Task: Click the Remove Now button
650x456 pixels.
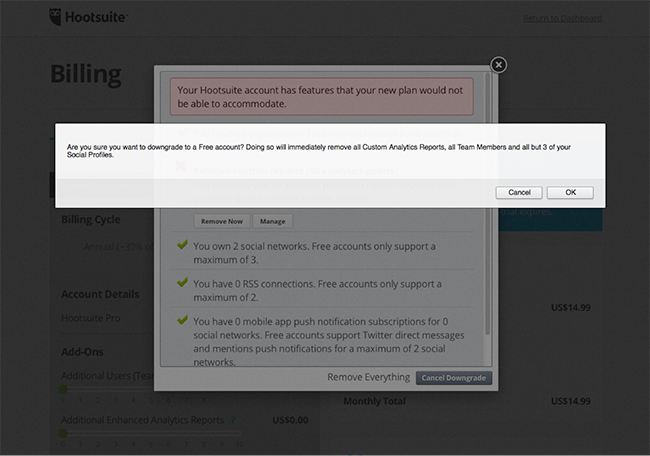Action: (x=222, y=221)
